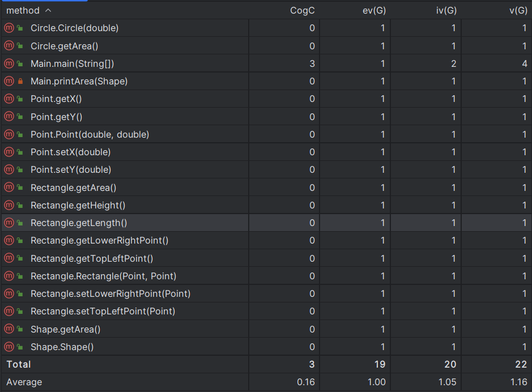Screen dimensions: 532x392
Task: Click the Total row label
Action: point(19,364)
